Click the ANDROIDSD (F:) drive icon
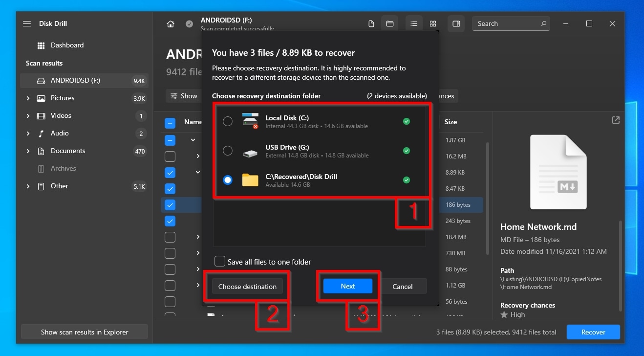This screenshot has width=644, height=356. [x=42, y=81]
